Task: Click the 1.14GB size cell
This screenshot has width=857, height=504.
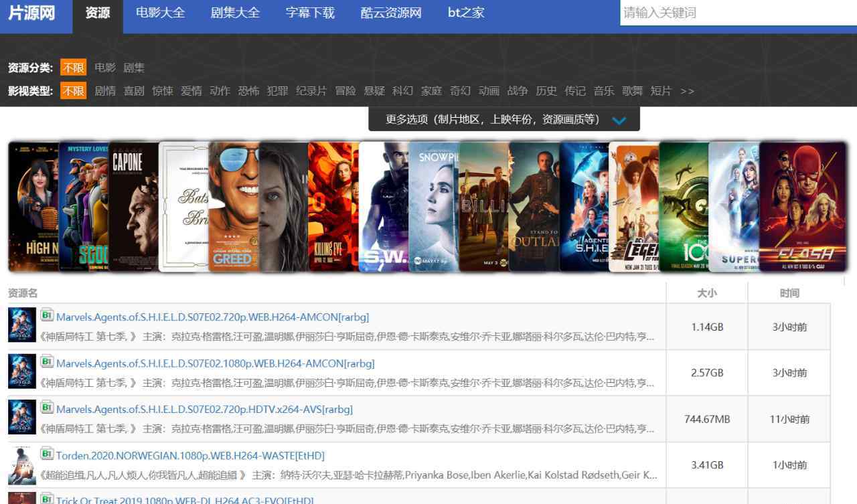Action: pos(707,327)
